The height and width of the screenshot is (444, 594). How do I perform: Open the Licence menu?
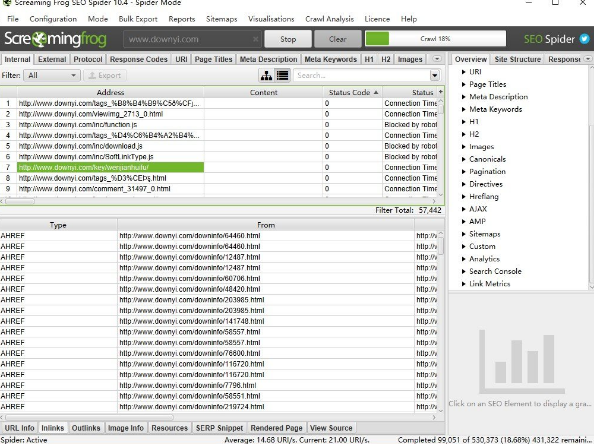coord(377,19)
